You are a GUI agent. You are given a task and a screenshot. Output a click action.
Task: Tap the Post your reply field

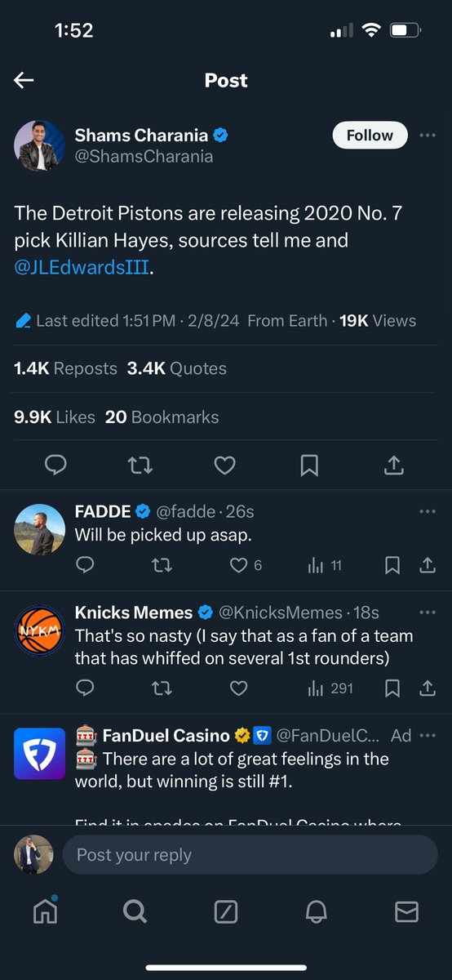[250, 855]
